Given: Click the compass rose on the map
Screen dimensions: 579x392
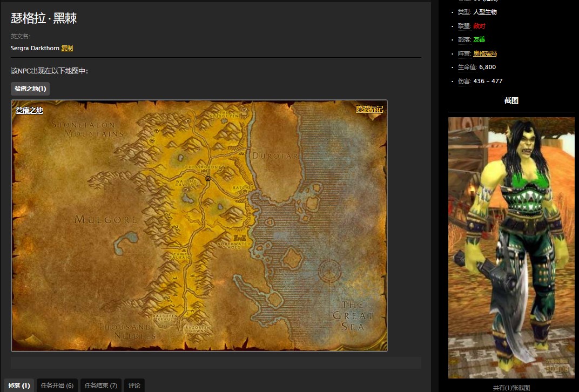Looking at the screenshot, I should [x=329, y=271].
